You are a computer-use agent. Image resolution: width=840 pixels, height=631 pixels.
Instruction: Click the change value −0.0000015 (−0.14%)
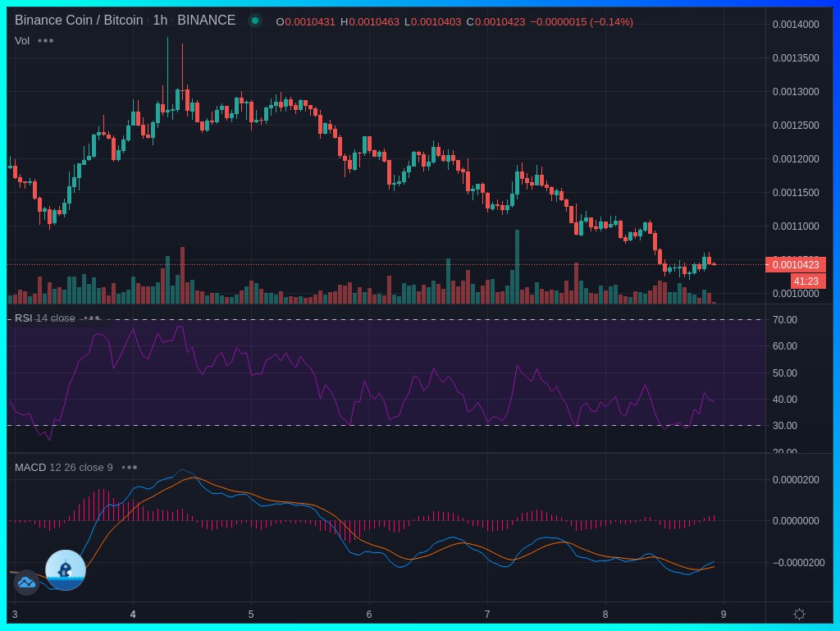582,22
